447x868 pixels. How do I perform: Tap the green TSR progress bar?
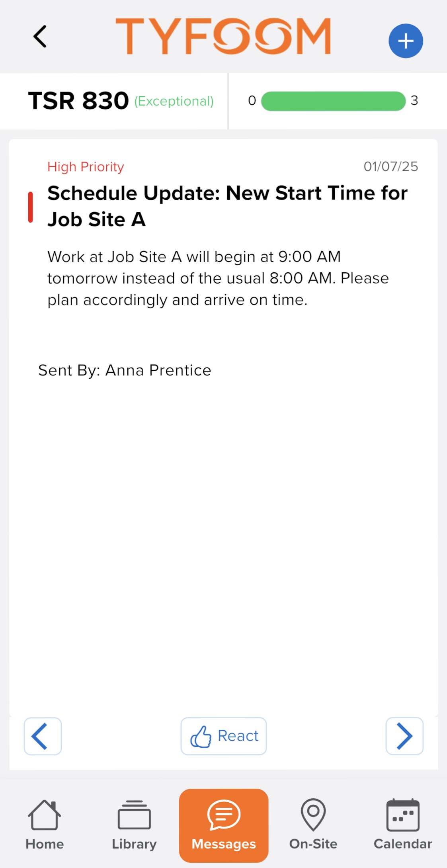coord(333,101)
